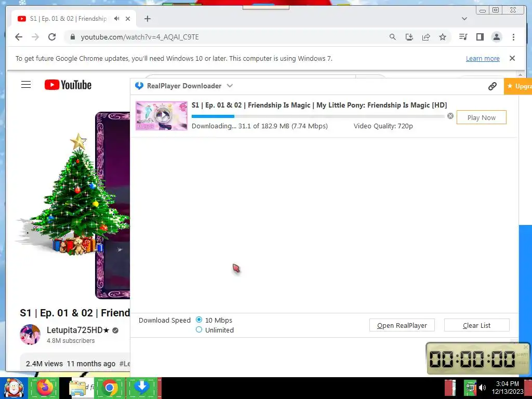Open the site info lock icon
The height and width of the screenshot is (399, 532).
72,37
